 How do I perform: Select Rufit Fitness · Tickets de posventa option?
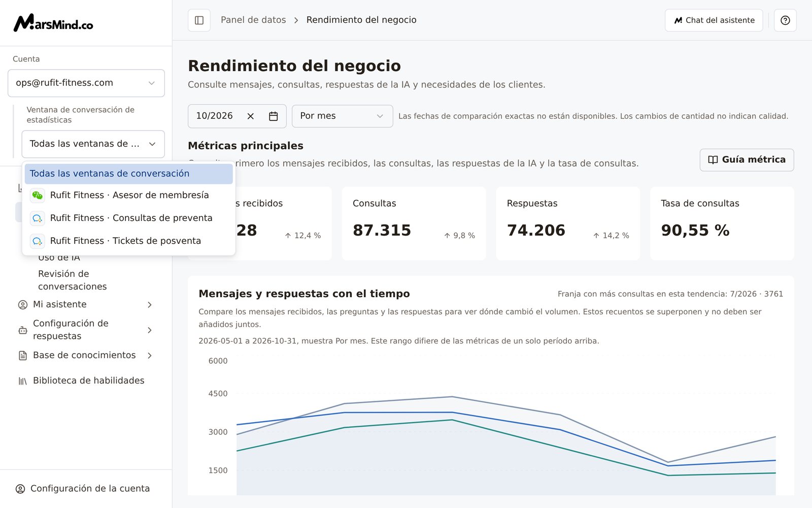[x=129, y=241]
